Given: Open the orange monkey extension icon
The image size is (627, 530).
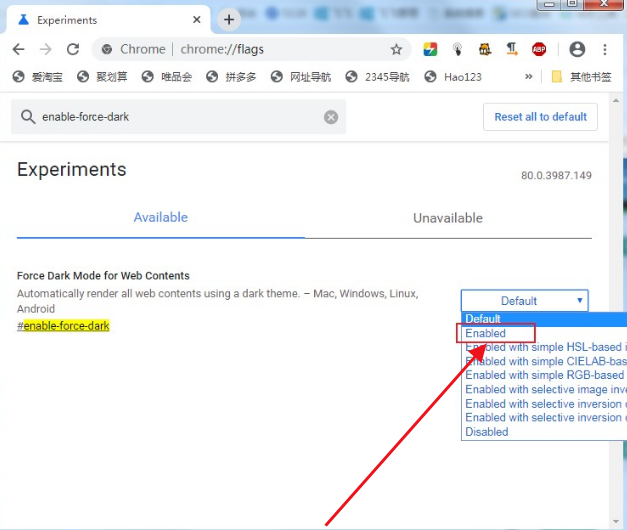Looking at the screenshot, I should click(x=485, y=49).
